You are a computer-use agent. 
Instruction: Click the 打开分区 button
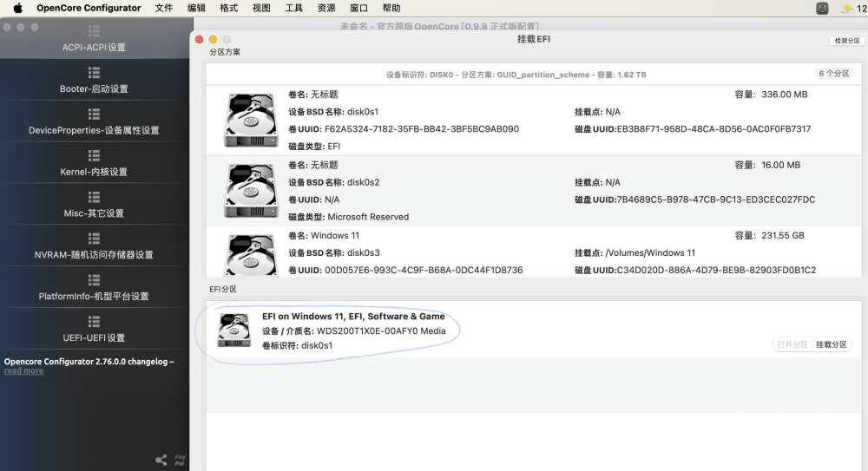792,344
